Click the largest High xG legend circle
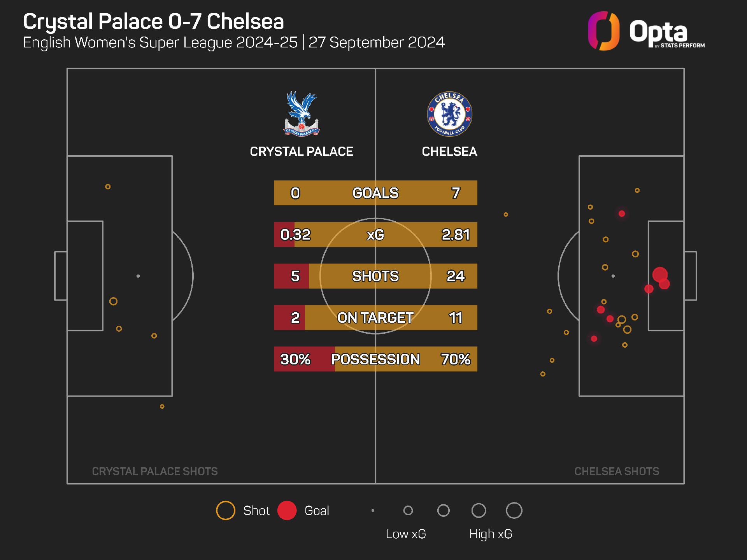The width and height of the screenshot is (747, 560). pos(514,511)
